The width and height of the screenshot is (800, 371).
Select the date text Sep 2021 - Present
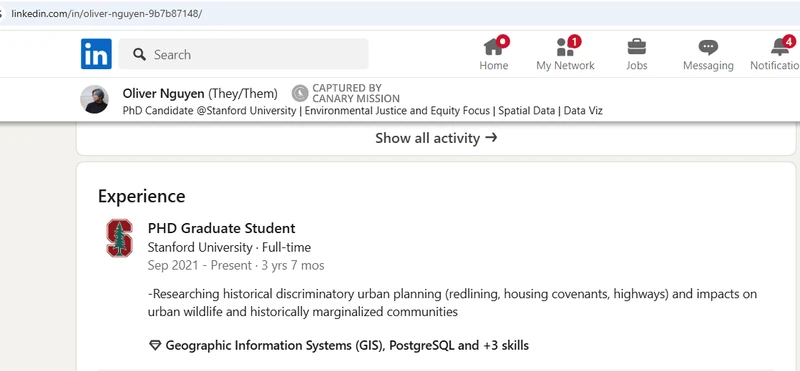pos(199,265)
